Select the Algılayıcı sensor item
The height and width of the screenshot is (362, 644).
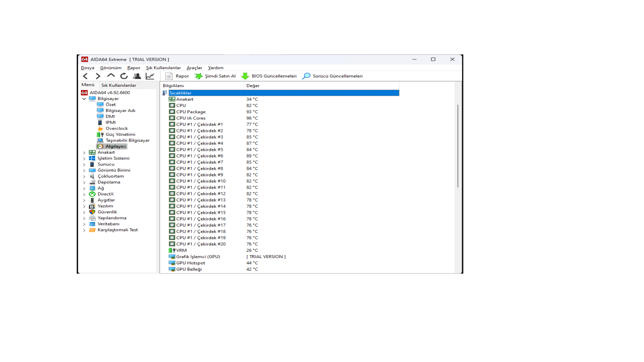click(112, 147)
